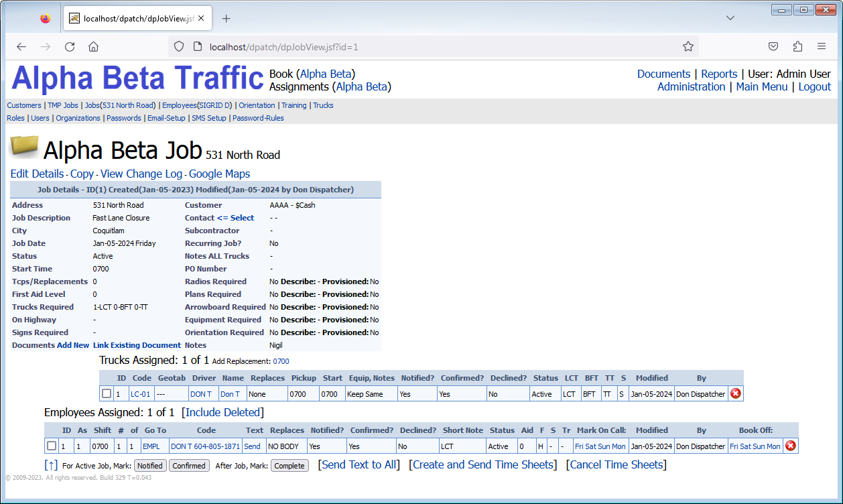The height and width of the screenshot is (504, 843).
Task: Bookmark this page with the star icon
Action: click(x=688, y=47)
